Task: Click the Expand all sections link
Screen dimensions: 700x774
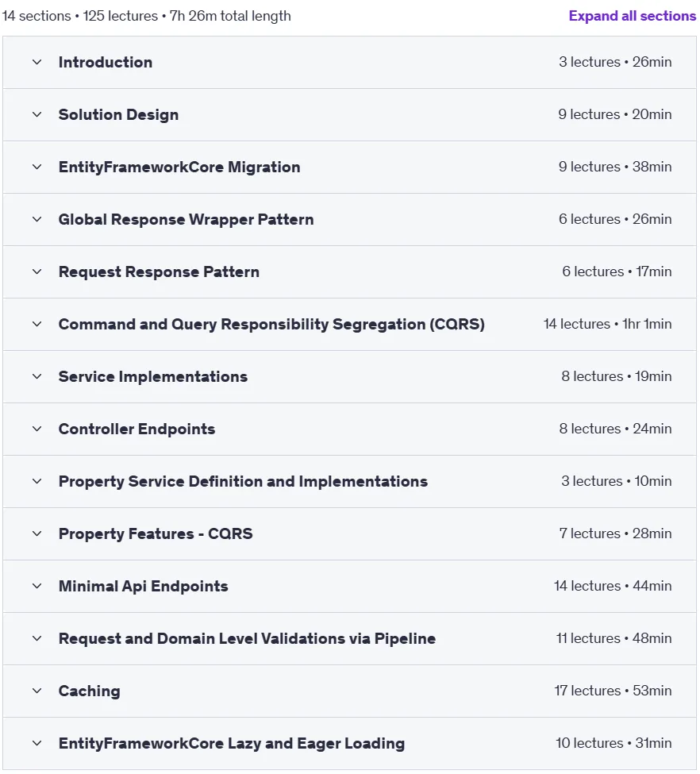Action: pyautogui.click(x=632, y=16)
